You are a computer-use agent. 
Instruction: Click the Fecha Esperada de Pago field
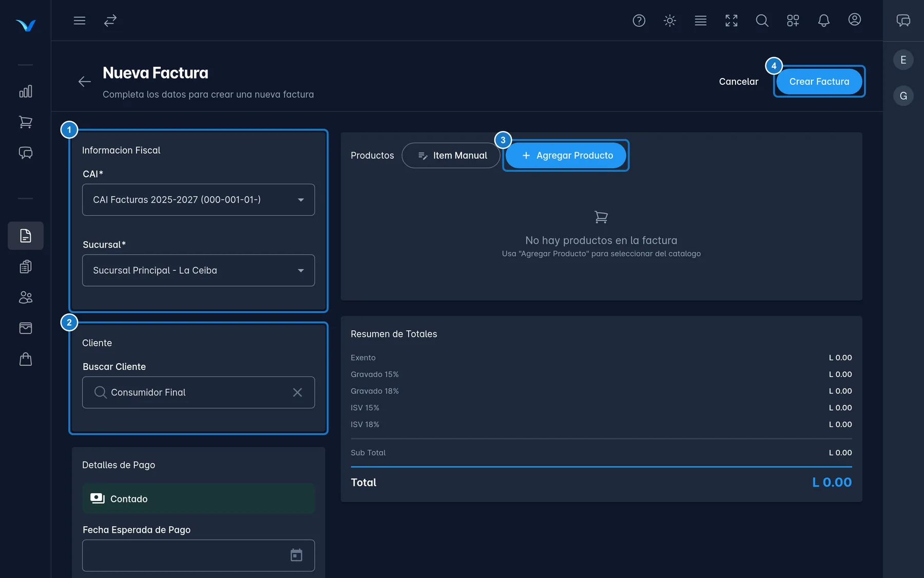(x=199, y=555)
